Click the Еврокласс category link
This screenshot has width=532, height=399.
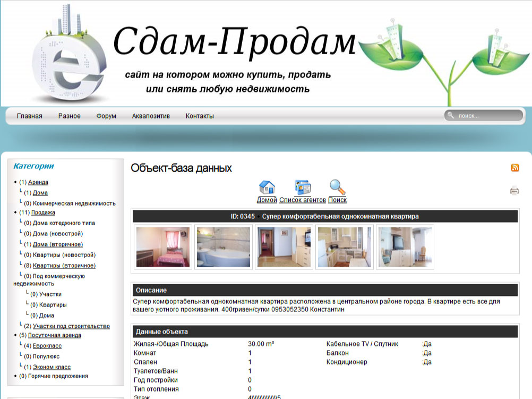pyautogui.click(x=46, y=345)
